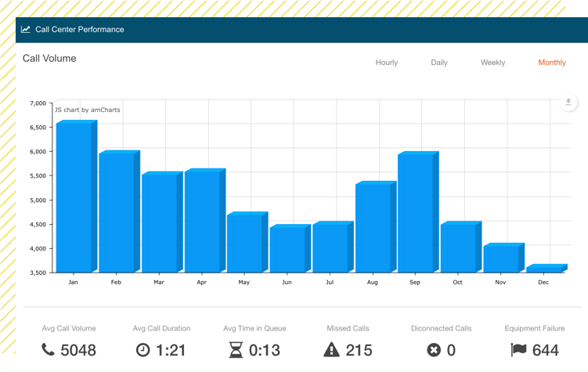
Task: Click the 'Apr' x-axis label
Action: tap(201, 283)
